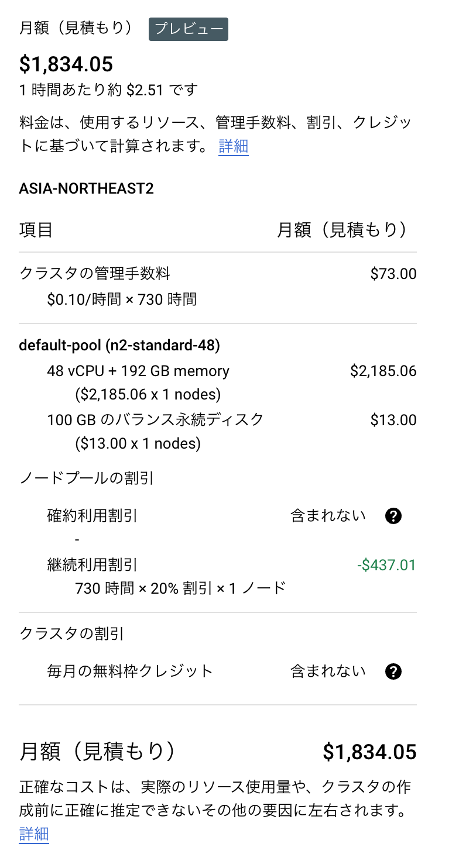Click the 項目 column header
Image resolution: width=459 pixels, height=868 pixels.
coord(36,230)
